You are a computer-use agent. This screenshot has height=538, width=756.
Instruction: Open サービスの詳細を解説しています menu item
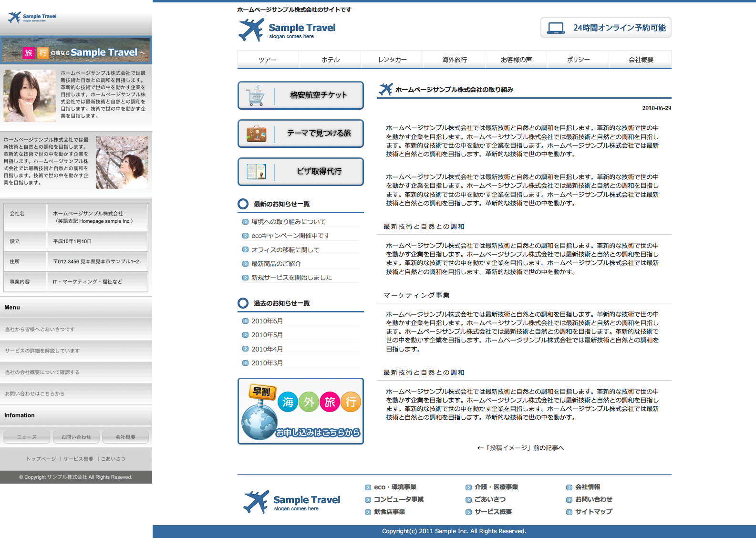point(42,351)
